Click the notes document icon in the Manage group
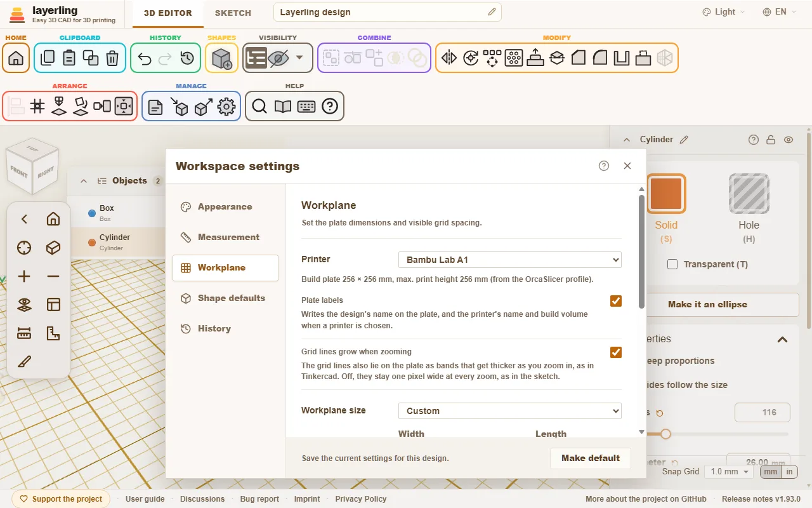The height and width of the screenshot is (508, 812). [x=155, y=107]
